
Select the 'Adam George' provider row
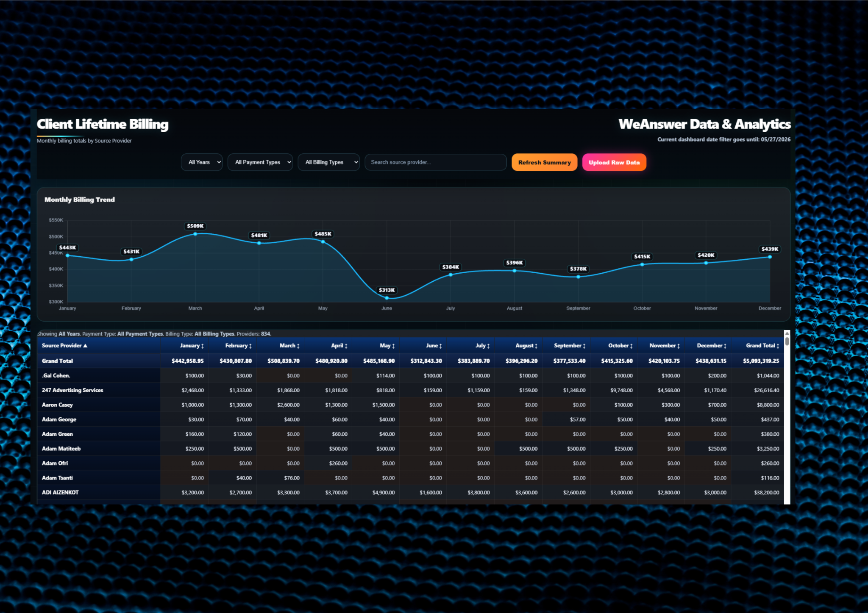click(x=410, y=419)
